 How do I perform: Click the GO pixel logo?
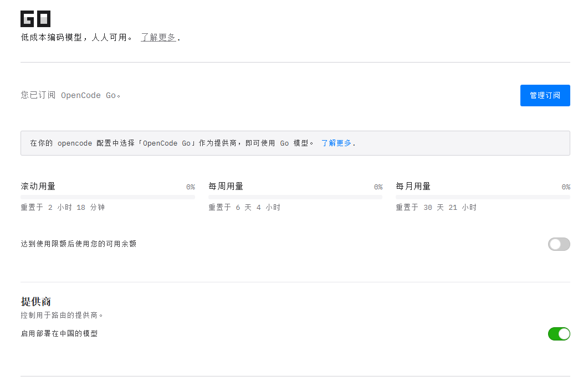(35, 19)
